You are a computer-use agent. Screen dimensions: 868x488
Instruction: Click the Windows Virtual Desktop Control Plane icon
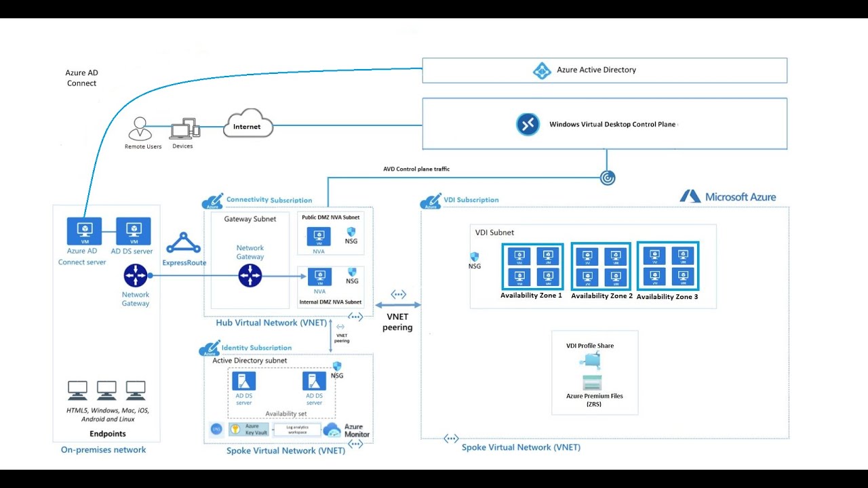click(528, 124)
